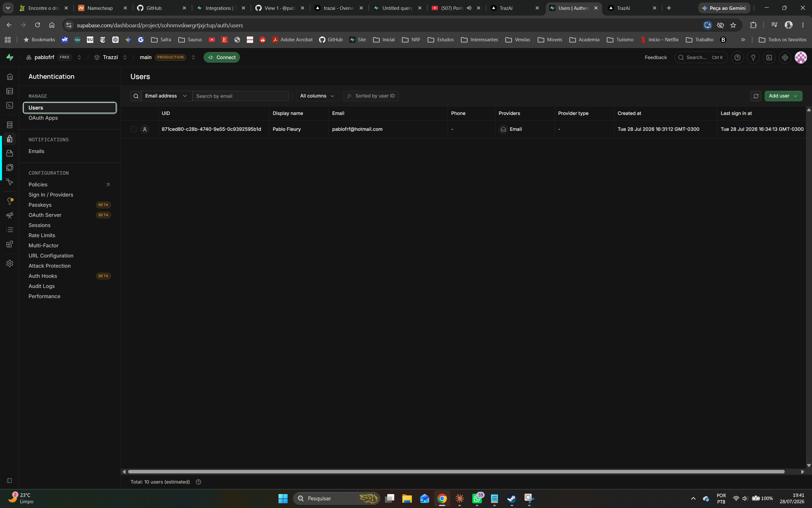Expand the pablofrf organization switcher chevrons
Screen dimensions: 812x508
click(79, 57)
